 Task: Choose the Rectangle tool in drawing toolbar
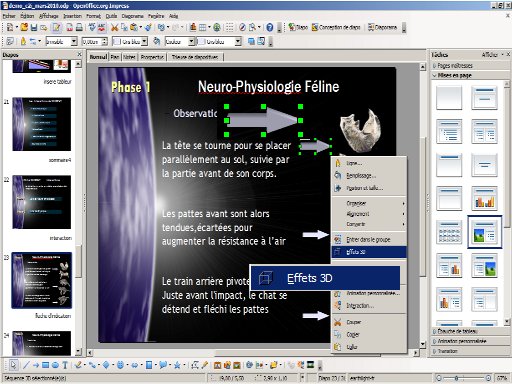45,365
